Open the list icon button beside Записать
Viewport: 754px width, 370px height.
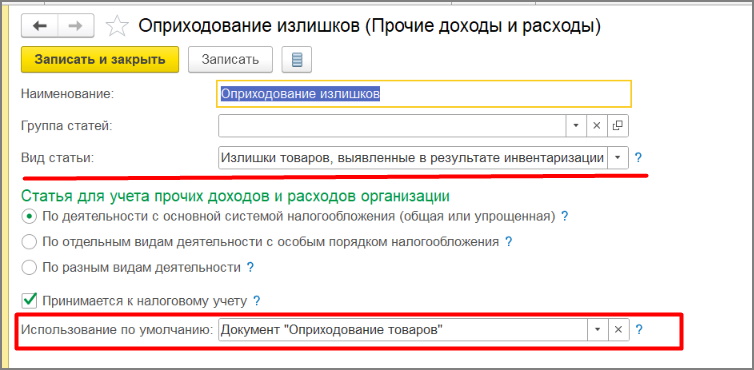[x=297, y=60]
